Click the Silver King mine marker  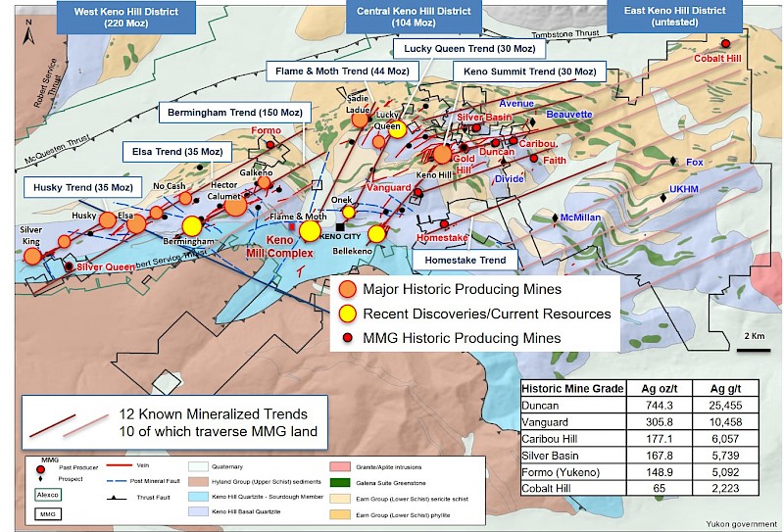(x=32, y=256)
